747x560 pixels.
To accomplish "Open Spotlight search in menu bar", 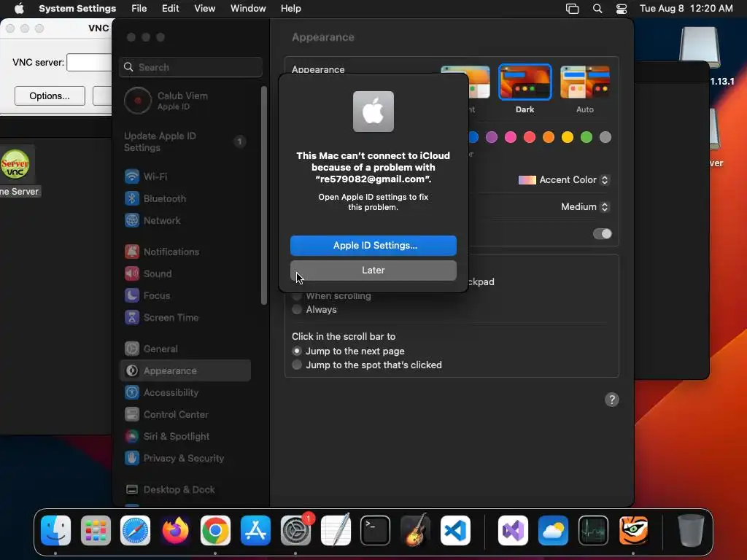I will 597,9.
